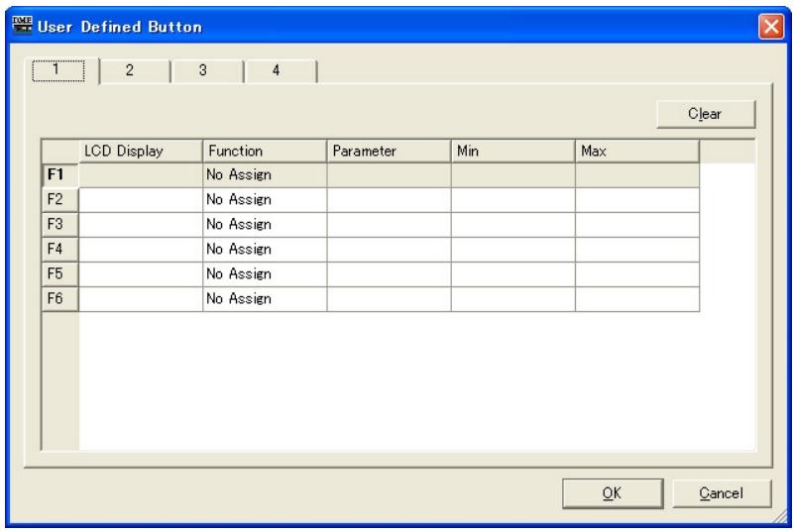
Task: Click LCD Display cell in F1 row
Action: [141, 175]
